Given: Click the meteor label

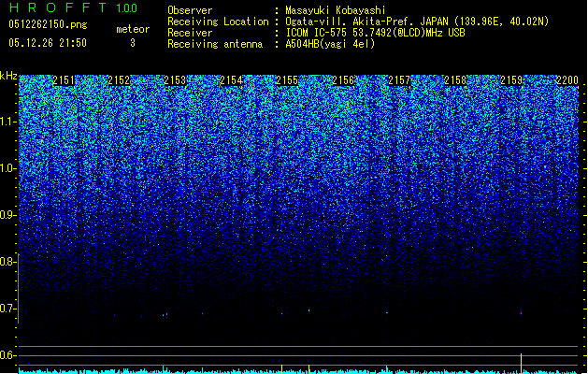Looking at the screenshot, I should [x=133, y=29].
